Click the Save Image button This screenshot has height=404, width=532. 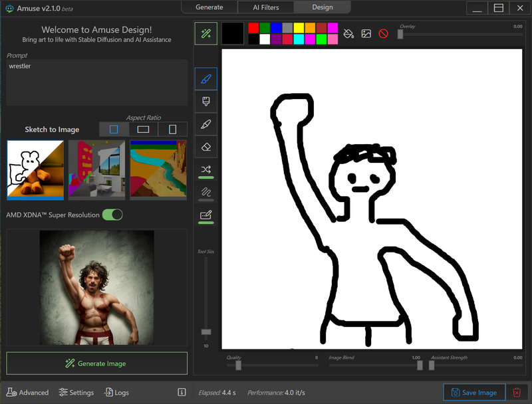pyautogui.click(x=474, y=393)
